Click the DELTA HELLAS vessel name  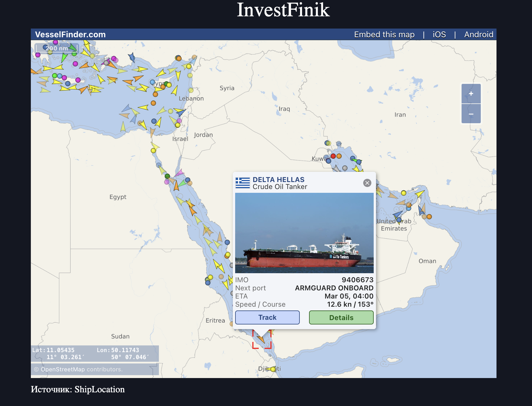(x=279, y=180)
